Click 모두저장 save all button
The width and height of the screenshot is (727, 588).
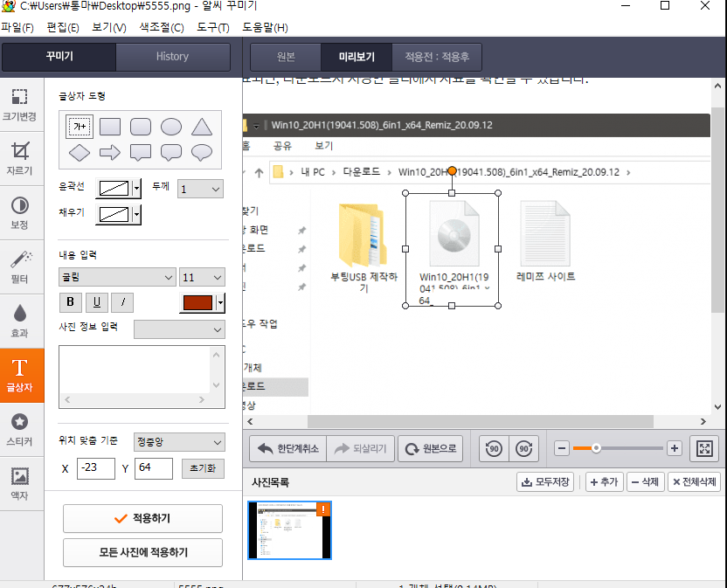tap(545, 482)
